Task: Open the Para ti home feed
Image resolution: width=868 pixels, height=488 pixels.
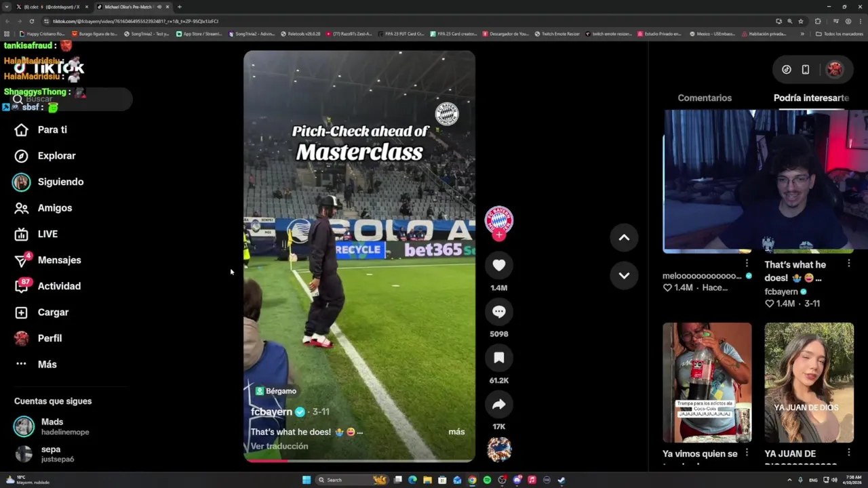Action: [42, 129]
